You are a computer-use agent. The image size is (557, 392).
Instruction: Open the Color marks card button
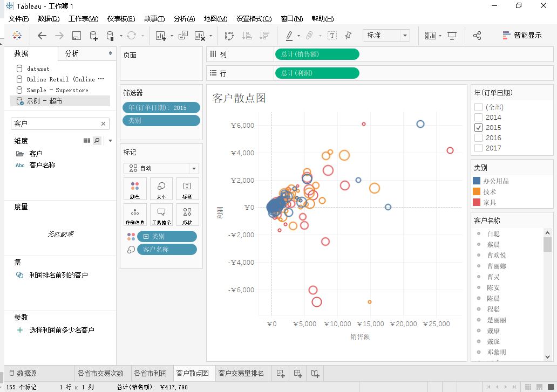(x=135, y=189)
